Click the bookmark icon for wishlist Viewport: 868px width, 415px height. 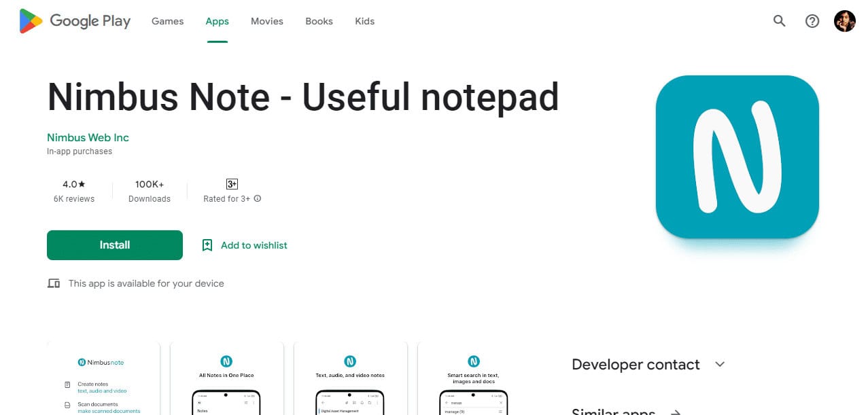coord(207,245)
